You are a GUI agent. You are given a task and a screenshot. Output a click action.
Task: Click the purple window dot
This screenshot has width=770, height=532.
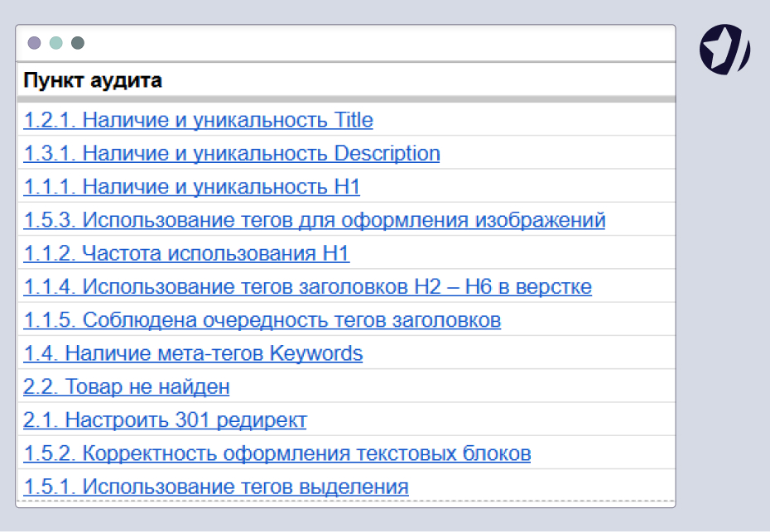[35, 43]
